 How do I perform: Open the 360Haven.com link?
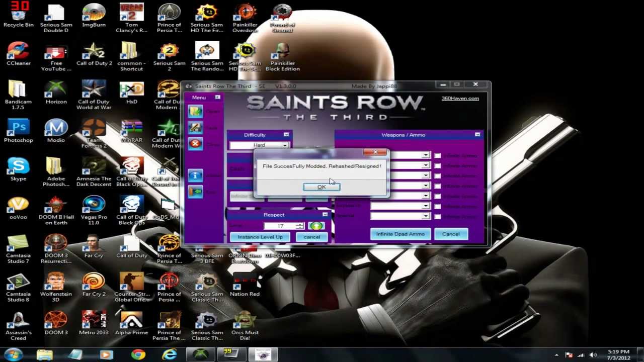[x=460, y=99]
